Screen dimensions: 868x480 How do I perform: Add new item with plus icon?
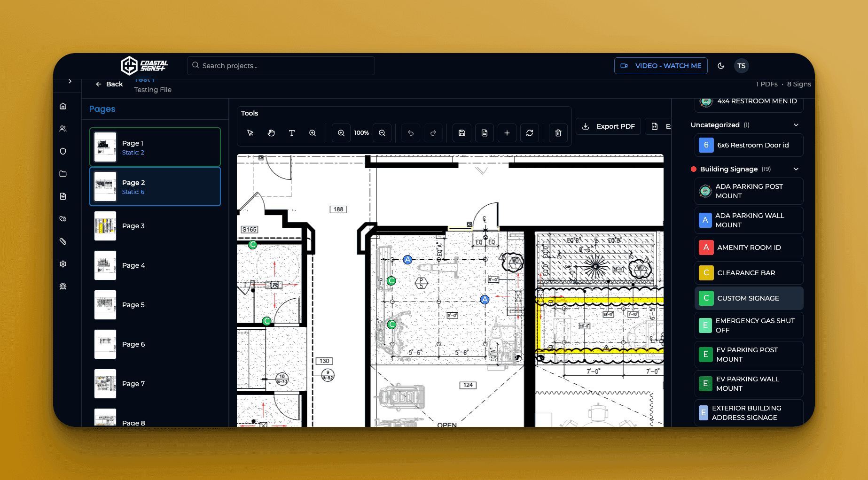pos(507,133)
